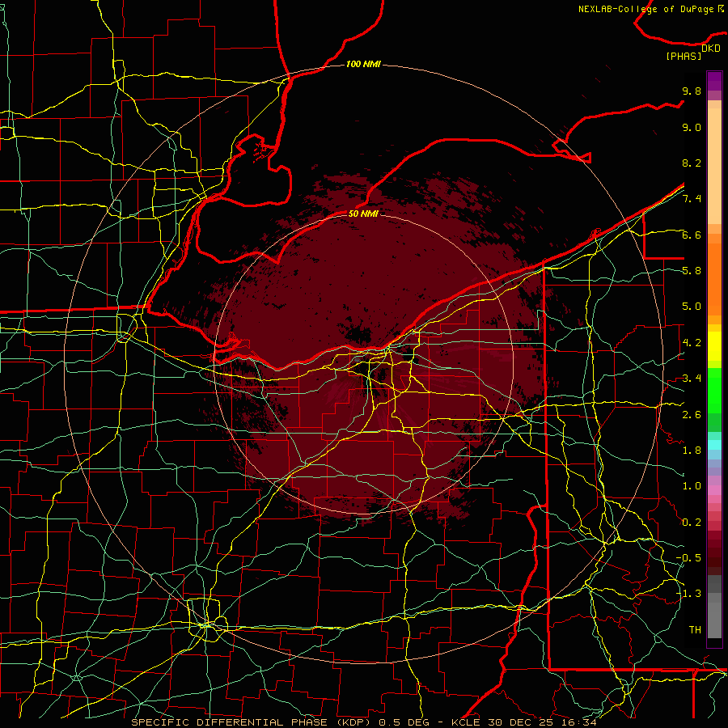
Task: Click the TH threshold label on the scale
Action: point(695,630)
